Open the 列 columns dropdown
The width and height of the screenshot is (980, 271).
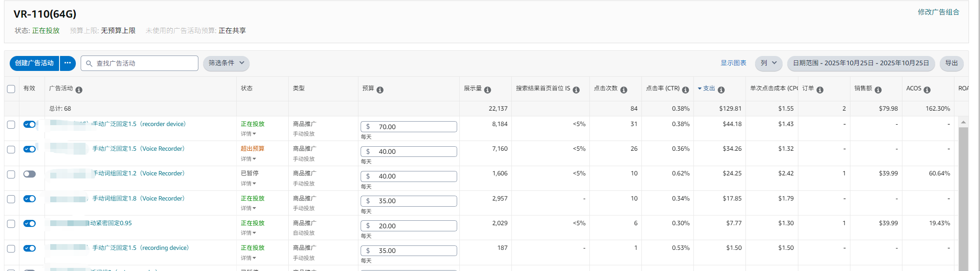[768, 63]
